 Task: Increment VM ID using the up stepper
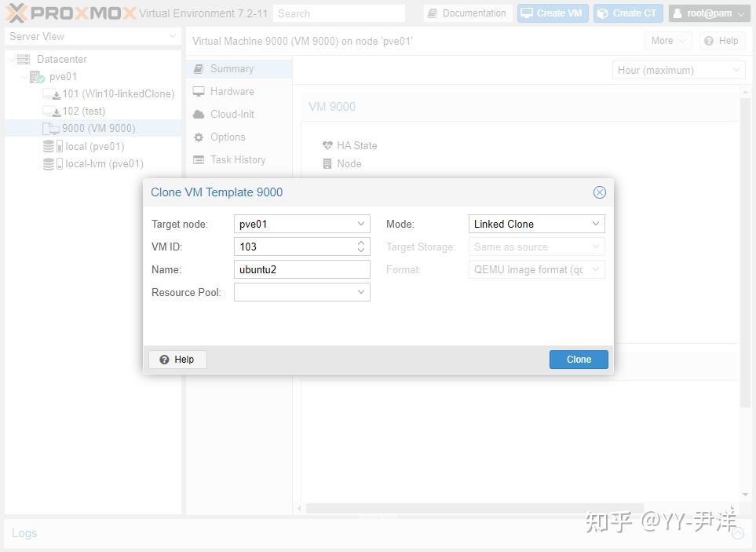point(361,243)
